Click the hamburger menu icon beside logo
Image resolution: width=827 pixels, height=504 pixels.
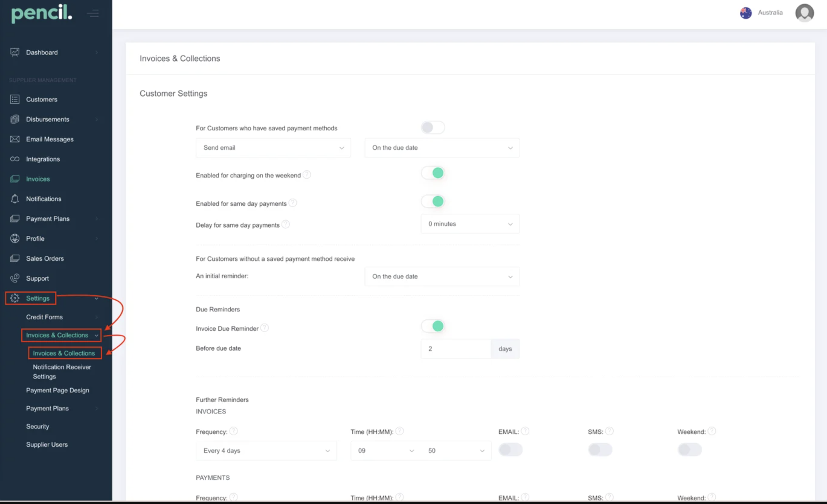[x=93, y=13]
